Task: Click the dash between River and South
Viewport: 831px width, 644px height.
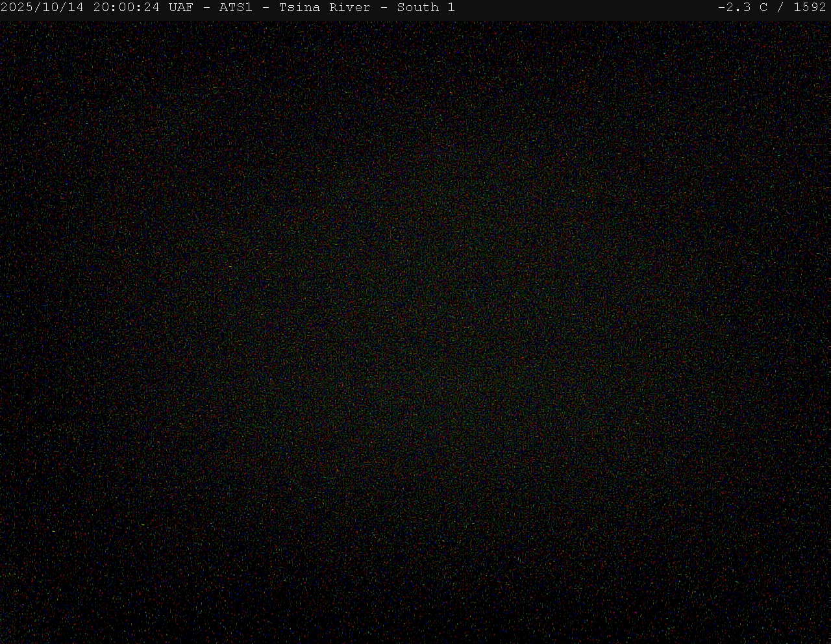Action: tap(384, 8)
